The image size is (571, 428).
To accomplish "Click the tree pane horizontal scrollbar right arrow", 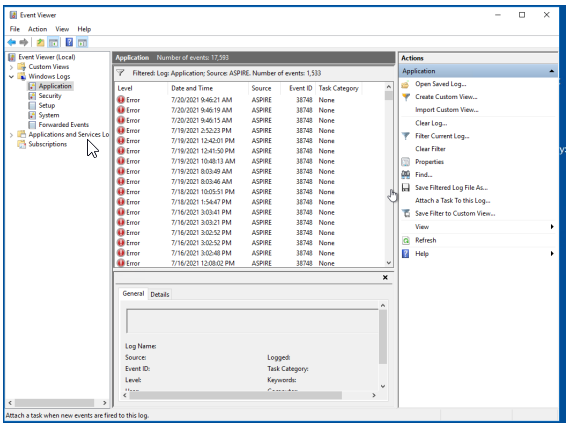I will click(x=105, y=403).
